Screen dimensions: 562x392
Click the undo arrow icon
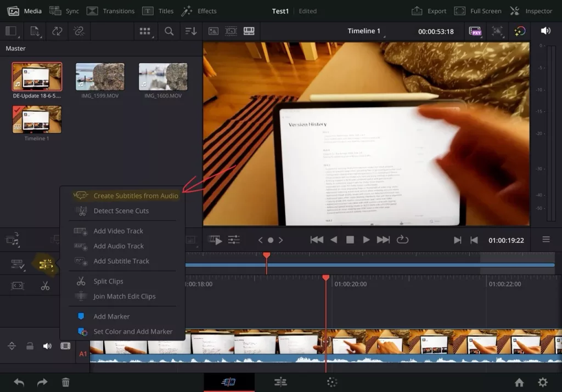tap(18, 382)
